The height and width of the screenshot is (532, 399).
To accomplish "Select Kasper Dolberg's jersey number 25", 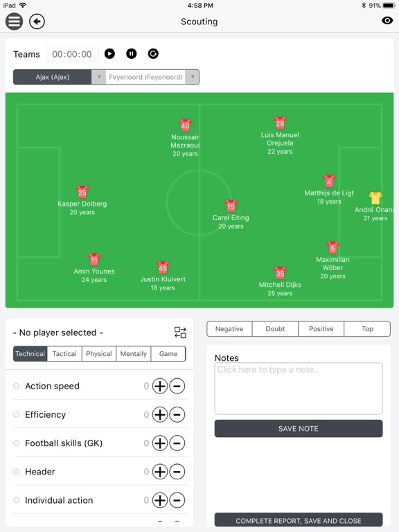I will point(82,193).
